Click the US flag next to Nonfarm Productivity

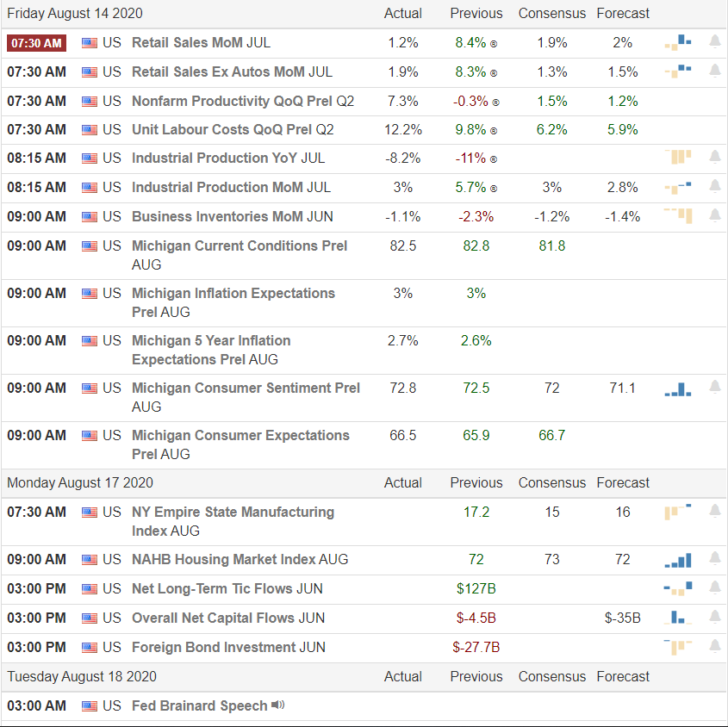[89, 101]
